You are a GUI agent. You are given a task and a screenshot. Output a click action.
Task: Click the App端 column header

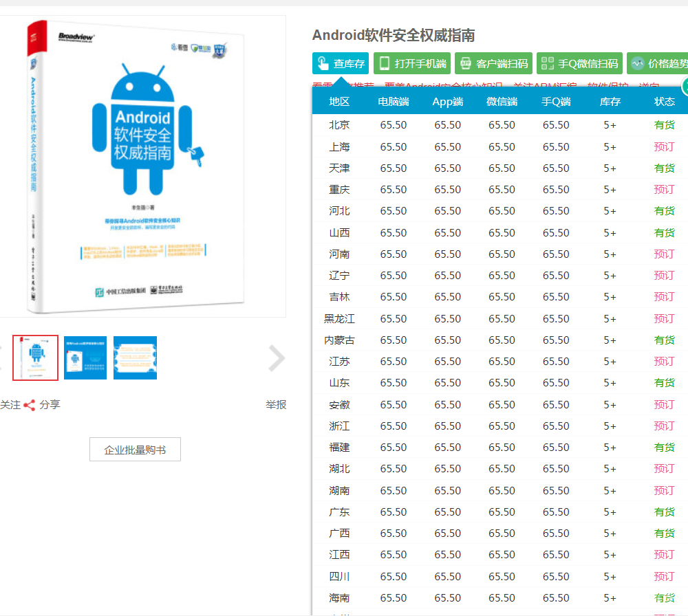tap(448, 102)
